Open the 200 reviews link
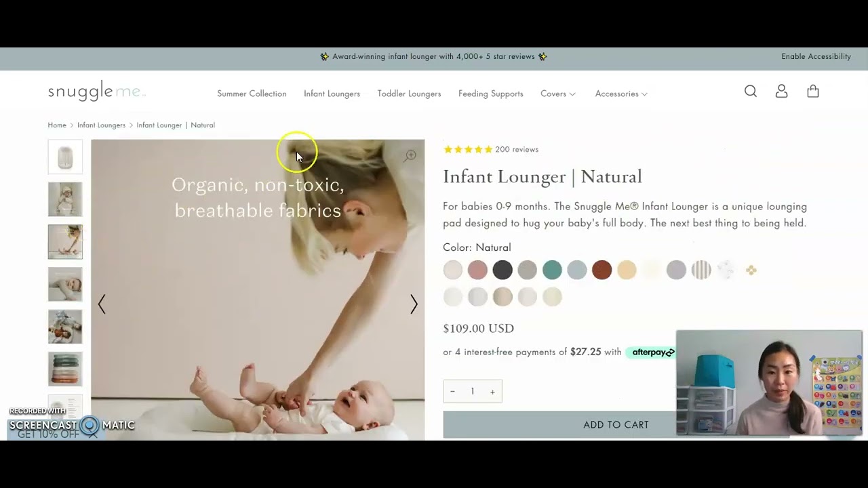Viewport: 868px width, 488px height. coord(517,150)
